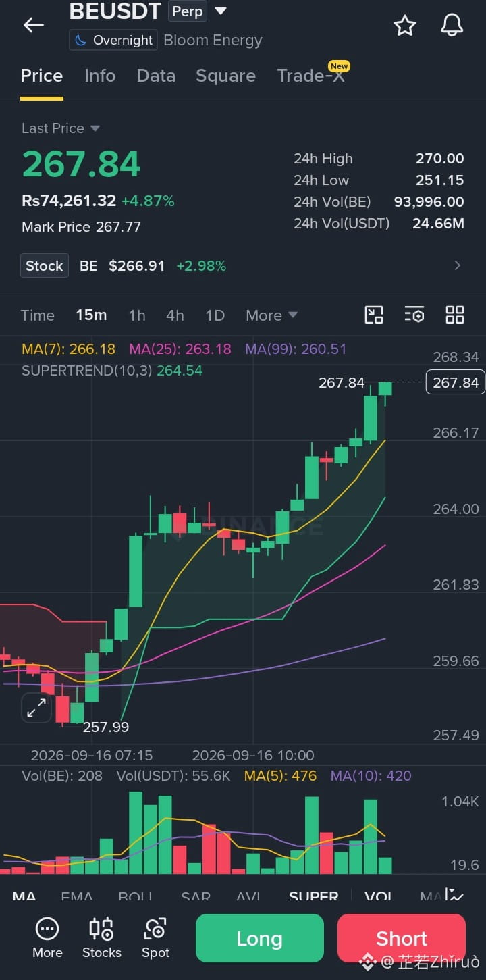Open chart layout icon beside More timeframe

point(373,315)
